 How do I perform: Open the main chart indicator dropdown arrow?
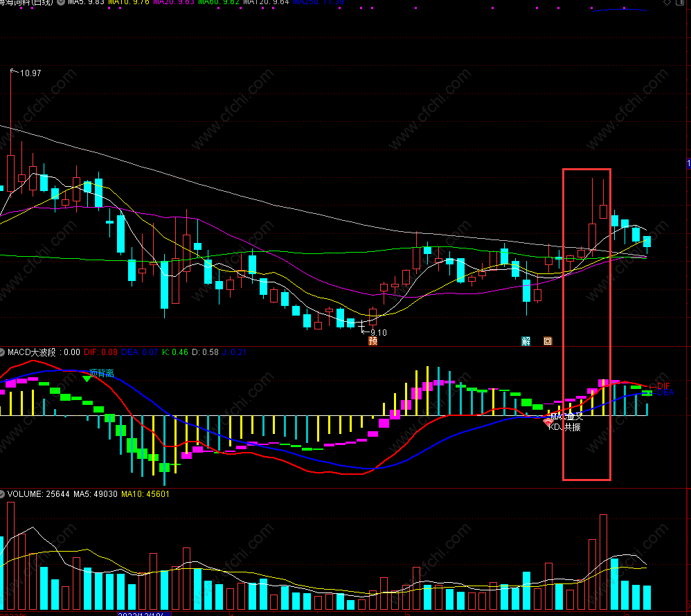61,2
